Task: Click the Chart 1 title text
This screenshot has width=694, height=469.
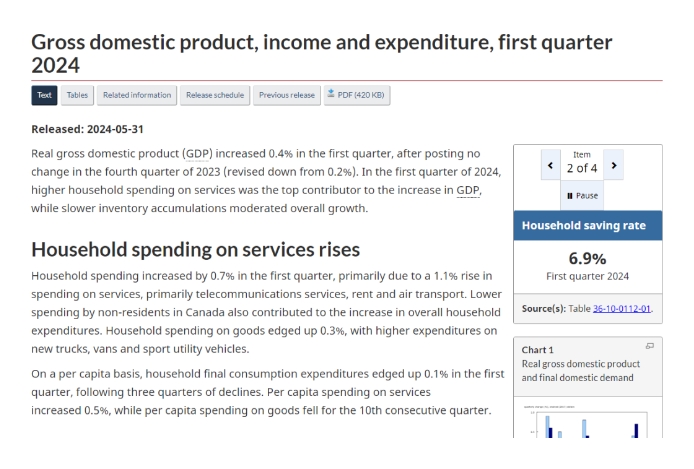Action: [x=581, y=371]
